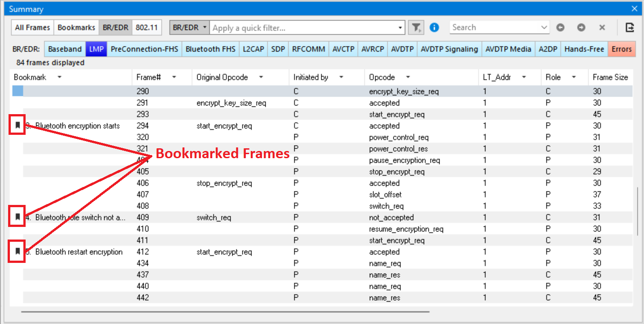Screen dimensions: 644x324
Task: Select the Hands-Free tab
Action: (x=584, y=49)
